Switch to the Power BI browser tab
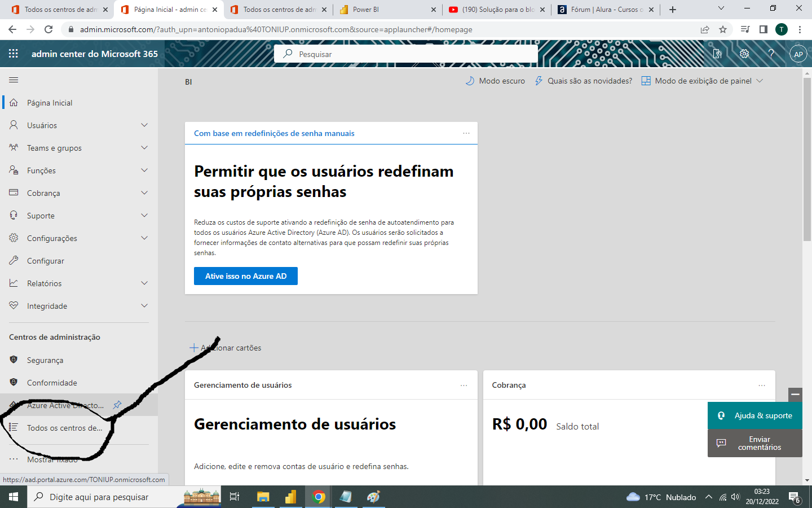Viewport: 812px width, 508px height. 388,10
